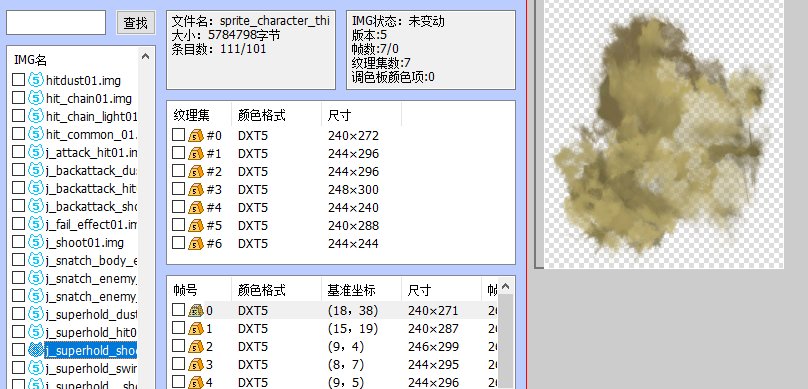Viewport: 808px width, 389px height.
Task: Select 240×272 texture size cell
Action: pyautogui.click(x=353, y=136)
